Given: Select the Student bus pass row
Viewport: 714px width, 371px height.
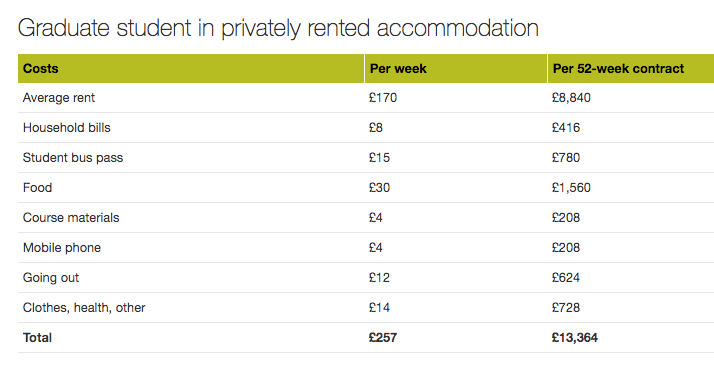Looking at the screenshot, I should tap(366, 158).
